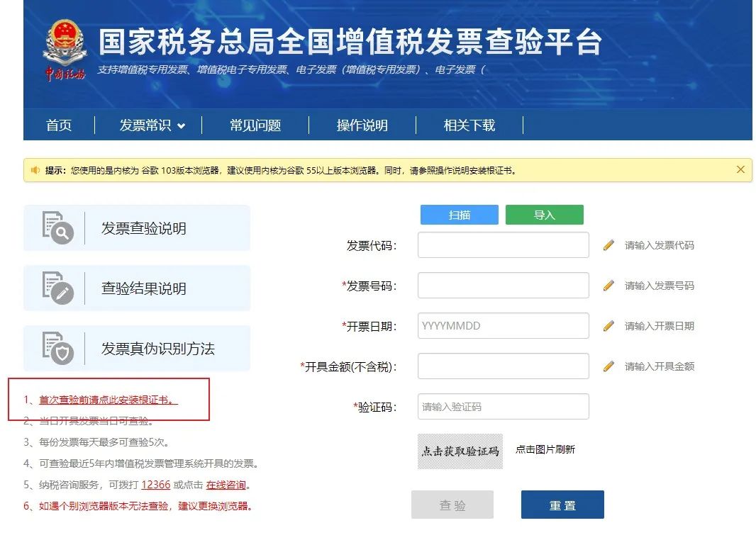Focus the 发票代码 input field
Image resolution: width=756 pixels, height=540 pixels.
504,244
